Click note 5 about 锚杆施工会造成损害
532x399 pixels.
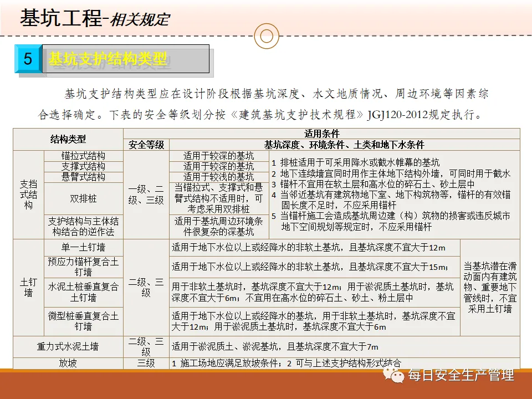391,221
